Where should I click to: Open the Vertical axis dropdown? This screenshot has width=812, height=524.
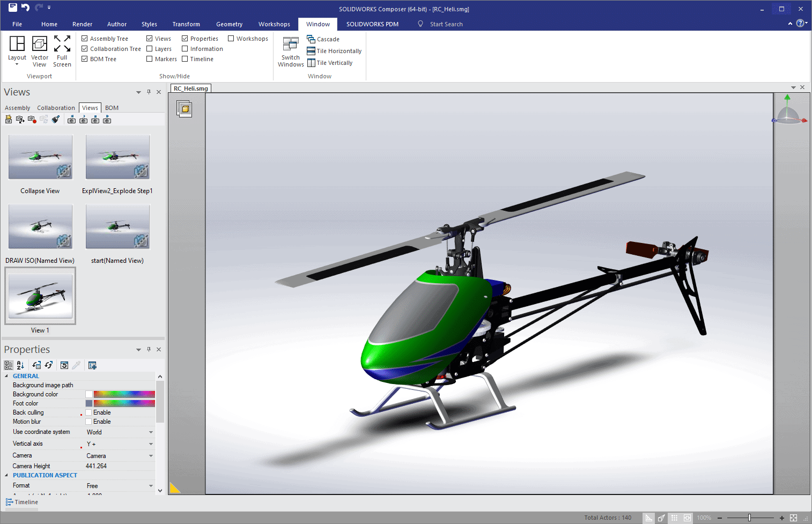(x=151, y=444)
